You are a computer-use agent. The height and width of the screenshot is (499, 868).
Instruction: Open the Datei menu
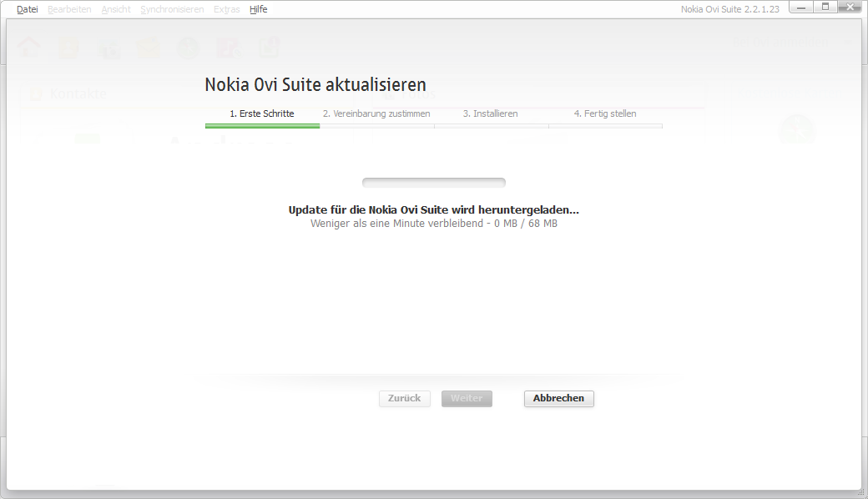pyautogui.click(x=28, y=9)
